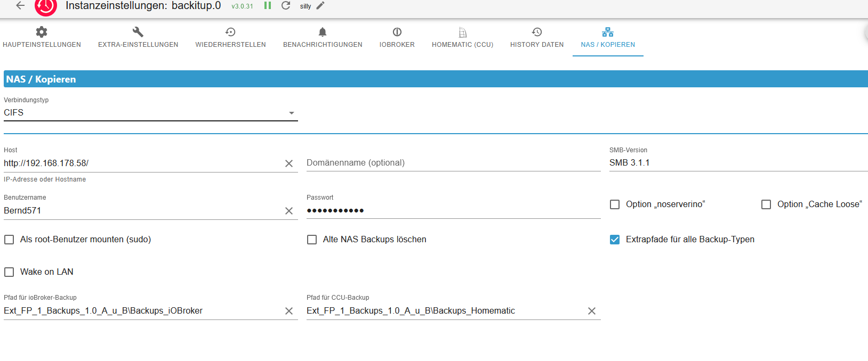The image size is (868, 361).
Task: Click the title Instanzeinstellungen: backitup.0
Action: (143, 6)
